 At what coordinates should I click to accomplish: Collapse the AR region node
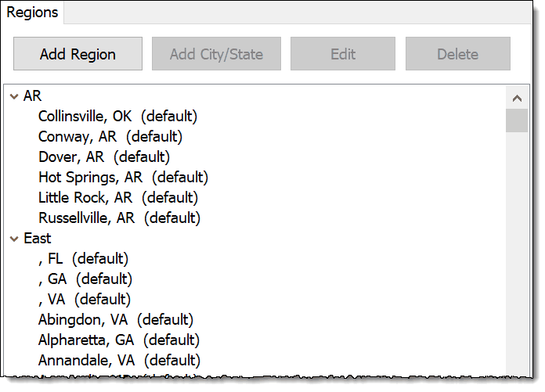point(14,97)
